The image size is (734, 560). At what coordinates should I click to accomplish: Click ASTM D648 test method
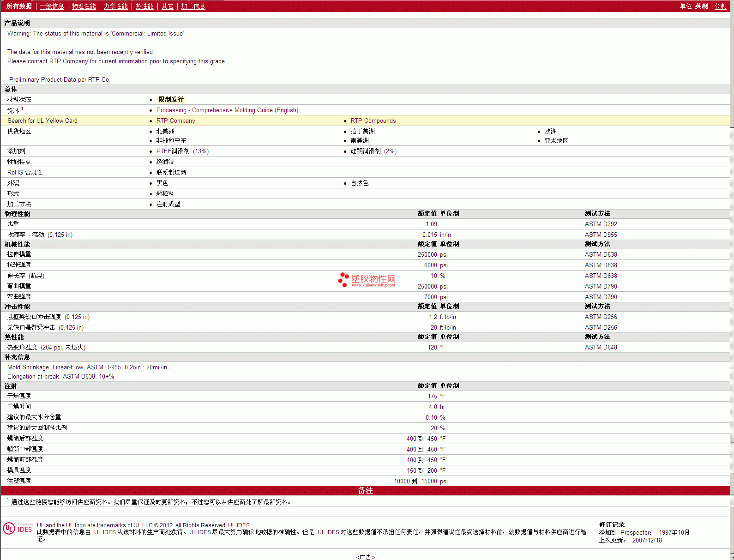point(601,347)
